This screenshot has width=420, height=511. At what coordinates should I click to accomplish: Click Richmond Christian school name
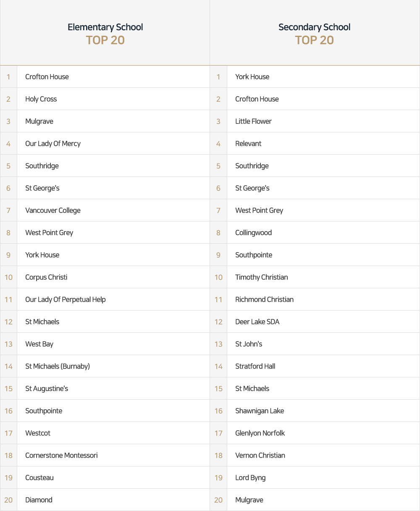[264, 300]
